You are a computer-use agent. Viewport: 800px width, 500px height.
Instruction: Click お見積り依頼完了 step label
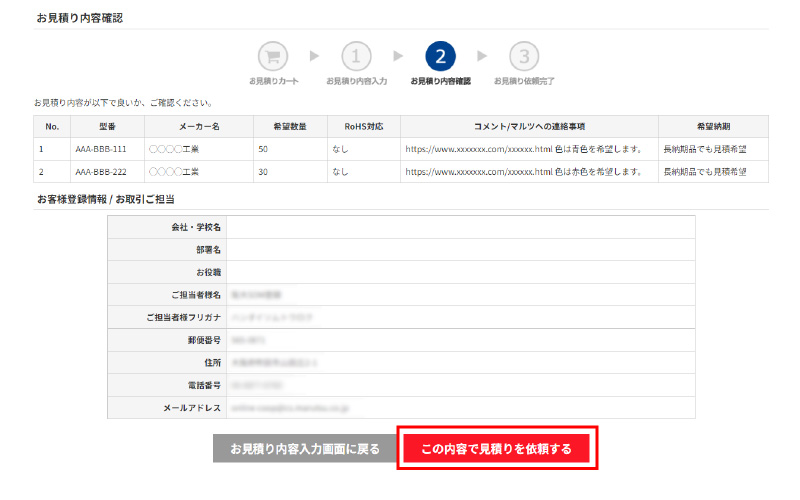coord(524,81)
